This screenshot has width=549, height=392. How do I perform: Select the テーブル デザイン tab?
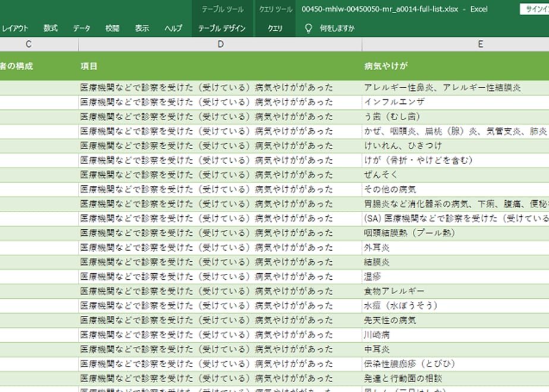[x=222, y=29]
